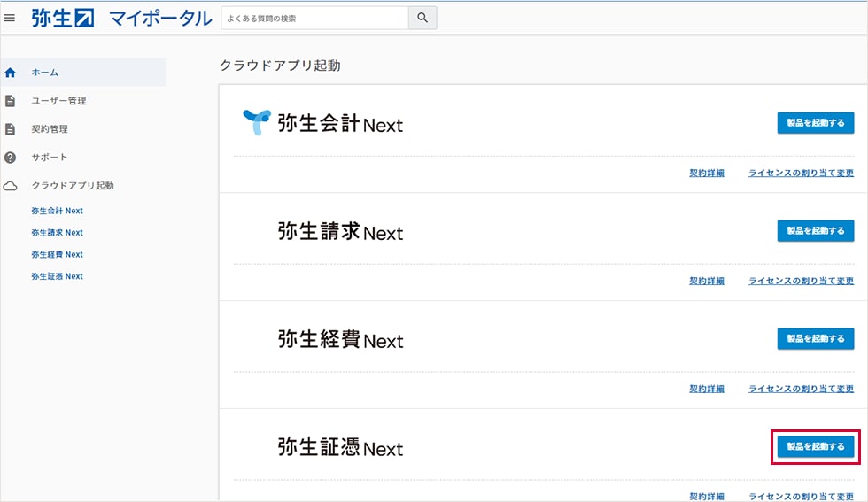
Task: Open 弥生証憑 Next sidebar link
Action: [57, 276]
